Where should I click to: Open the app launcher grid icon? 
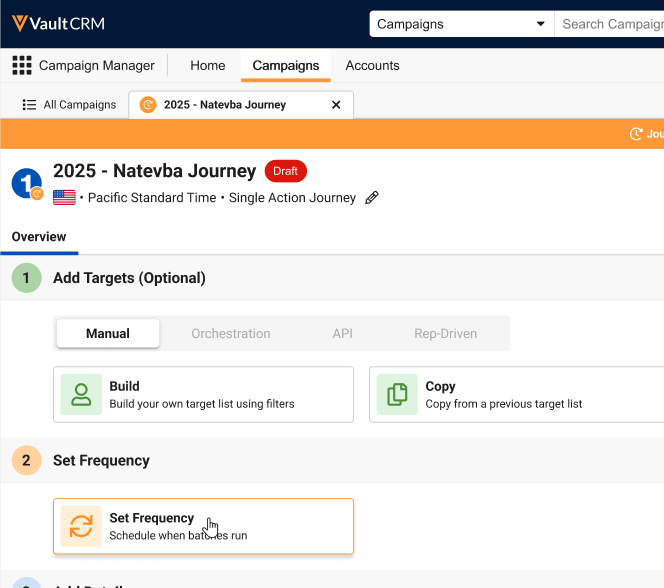pyautogui.click(x=22, y=66)
